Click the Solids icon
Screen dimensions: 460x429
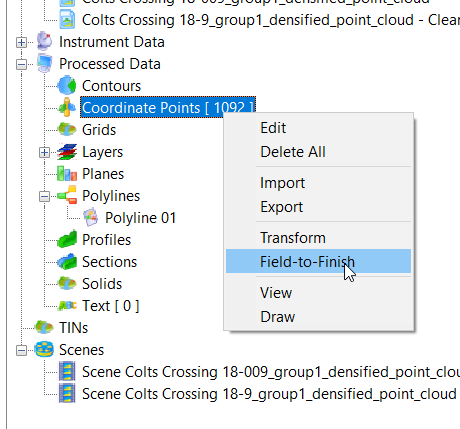67,283
